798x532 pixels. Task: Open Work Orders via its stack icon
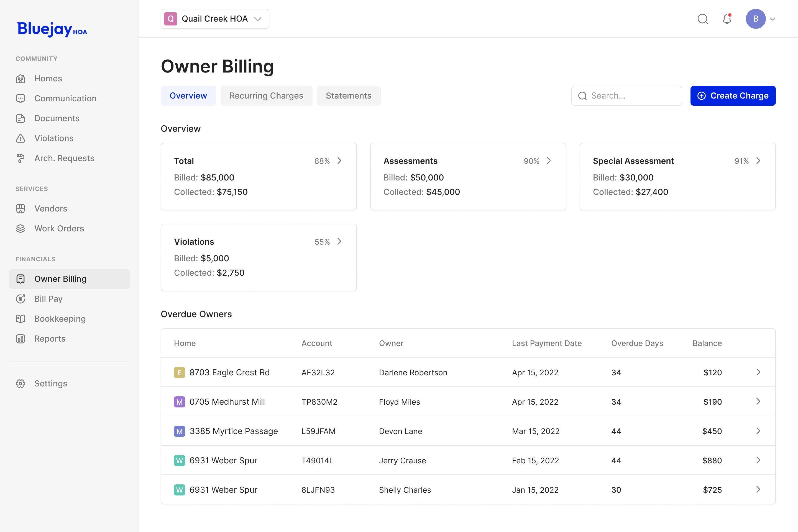pyautogui.click(x=21, y=229)
